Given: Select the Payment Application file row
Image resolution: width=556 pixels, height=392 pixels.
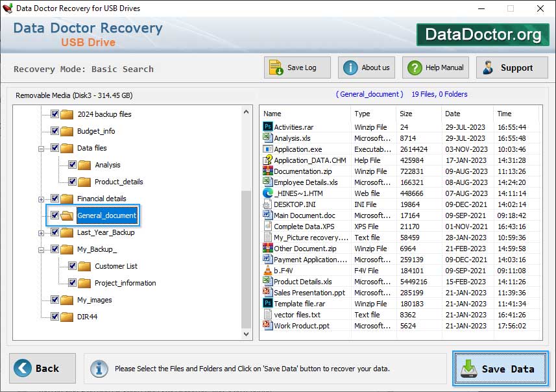Looking at the screenshot, I should pyautogui.click(x=402, y=260).
